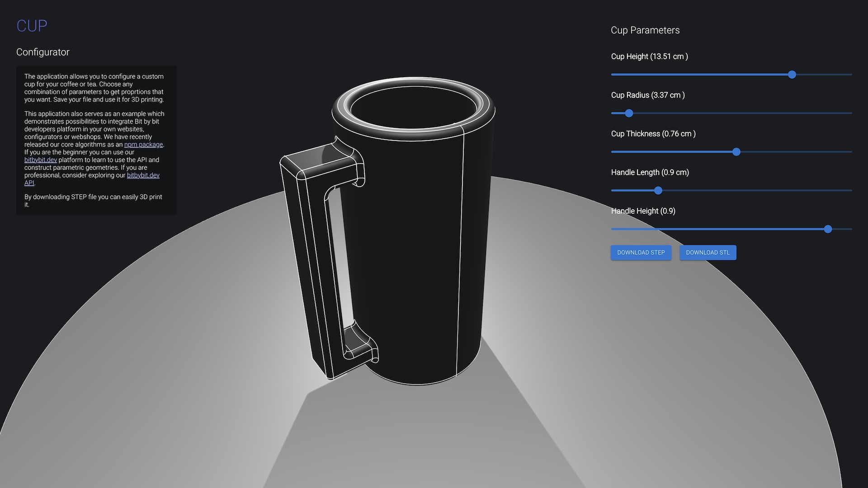
Task: Click the Configurator subtitle text
Action: point(43,52)
